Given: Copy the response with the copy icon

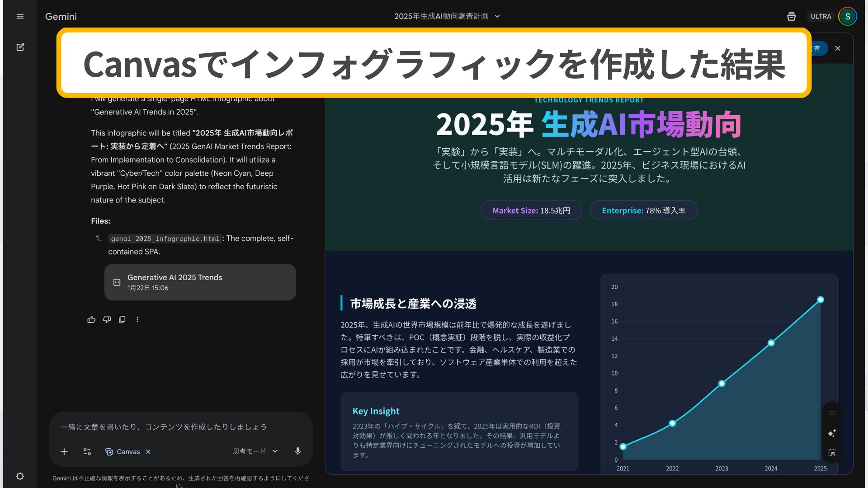Looking at the screenshot, I should 122,319.
